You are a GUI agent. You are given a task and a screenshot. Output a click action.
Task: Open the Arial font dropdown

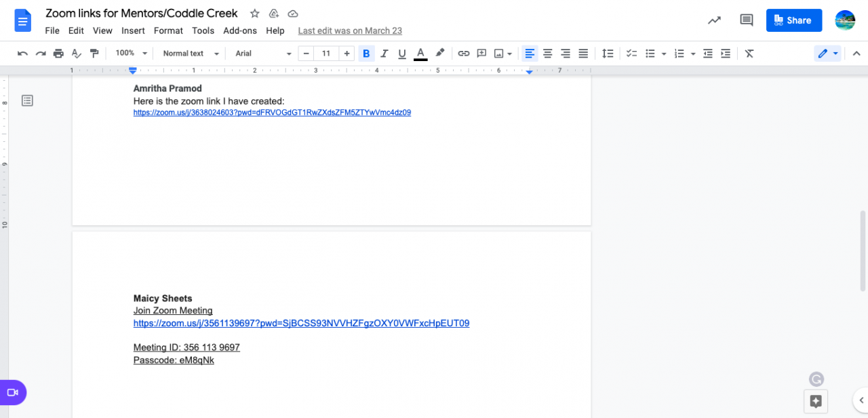pos(263,54)
